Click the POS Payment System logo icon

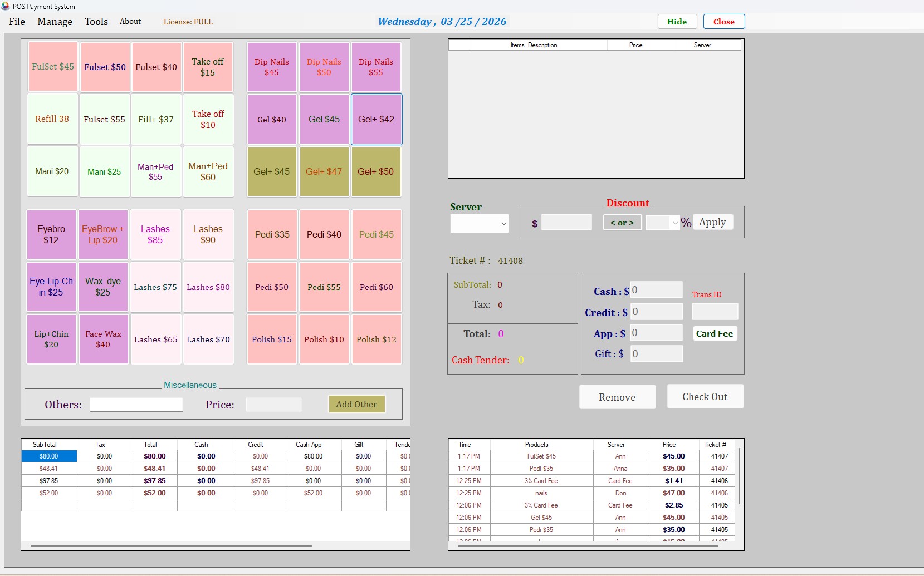(6, 6)
